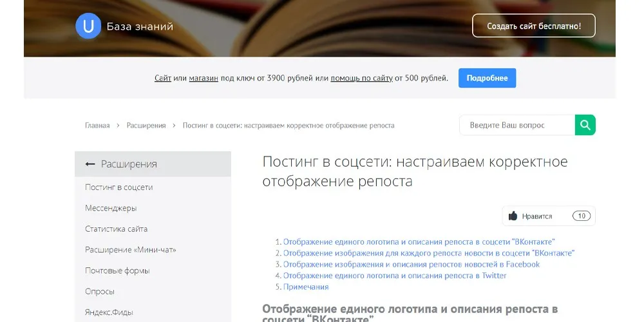
Task: Click the Расширения sidebar header
Action: pyautogui.click(x=153, y=164)
